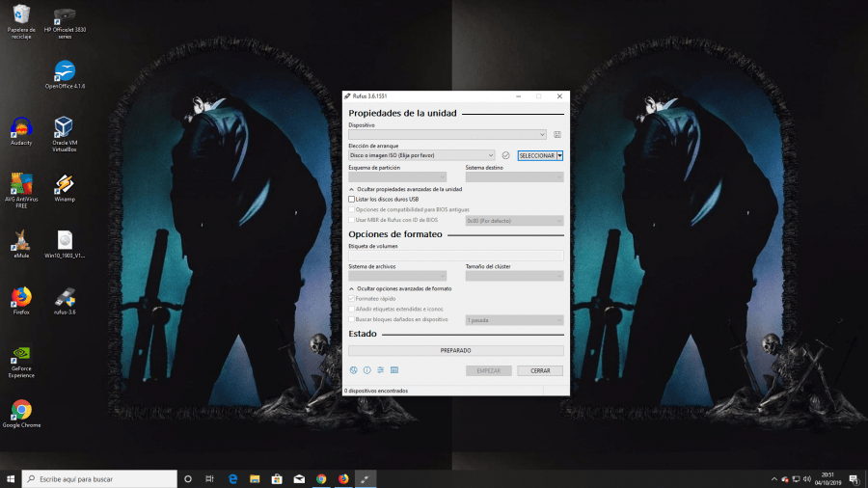This screenshot has width=868, height=488.
Task: Open SELECCIONAR split-button arrow
Action: point(560,155)
